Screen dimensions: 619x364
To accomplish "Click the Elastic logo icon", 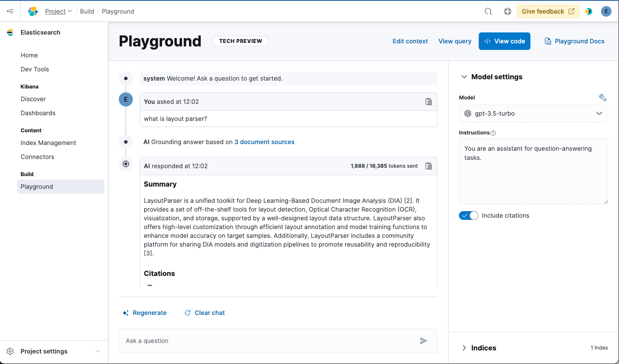I will (33, 11).
